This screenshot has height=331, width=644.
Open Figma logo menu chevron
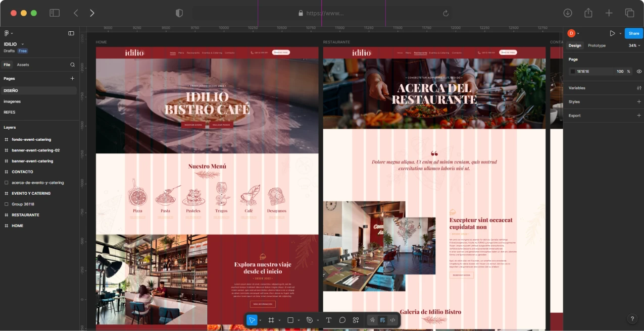pyautogui.click(x=12, y=33)
